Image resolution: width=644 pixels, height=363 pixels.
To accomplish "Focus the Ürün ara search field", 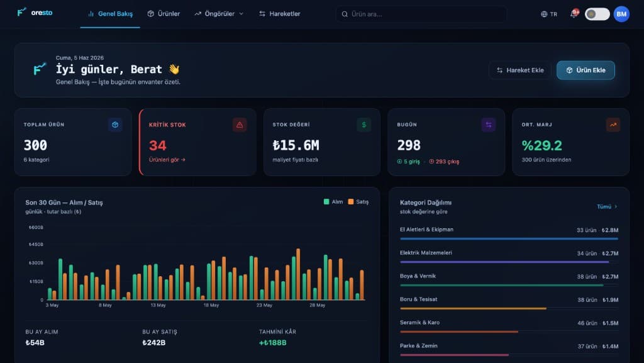I will 421,14.
